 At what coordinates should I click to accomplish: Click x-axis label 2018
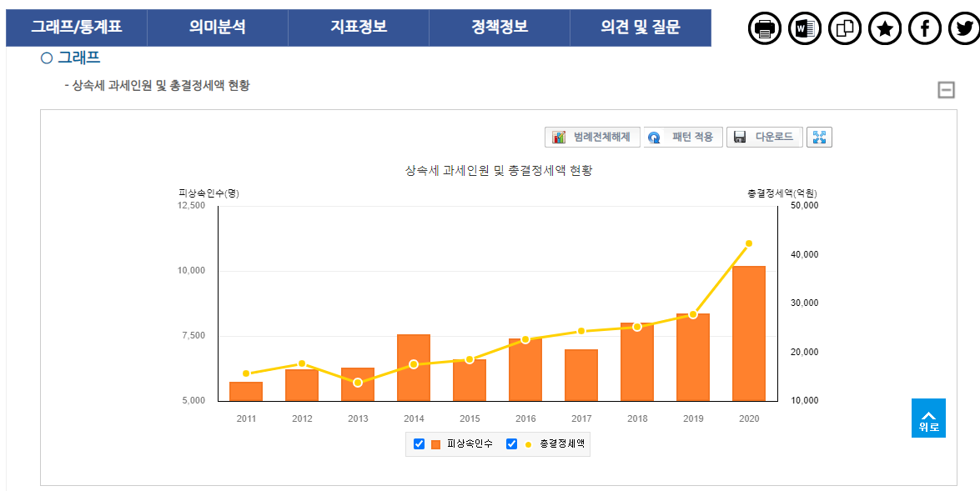pyautogui.click(x=637, y=418)
